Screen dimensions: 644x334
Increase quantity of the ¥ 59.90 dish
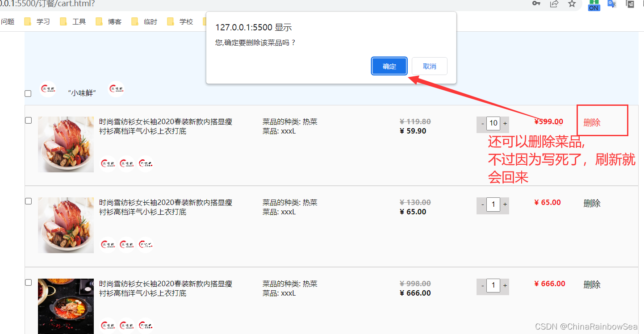point(505,123)
